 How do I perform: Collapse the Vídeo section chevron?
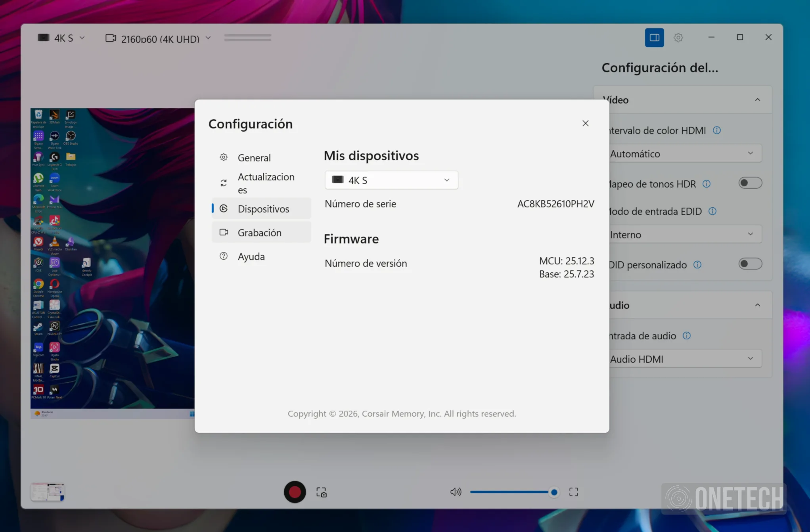click(758, 100)
